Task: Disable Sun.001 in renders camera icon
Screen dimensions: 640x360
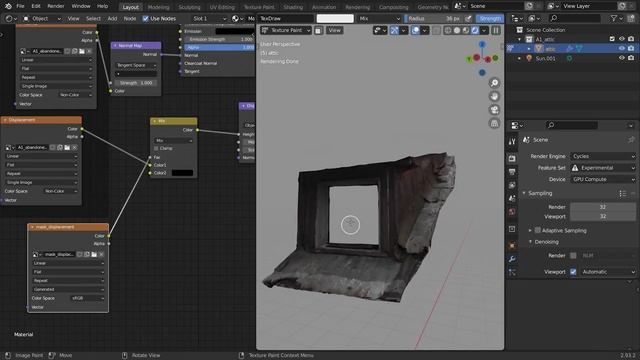Action: (631, 58)
